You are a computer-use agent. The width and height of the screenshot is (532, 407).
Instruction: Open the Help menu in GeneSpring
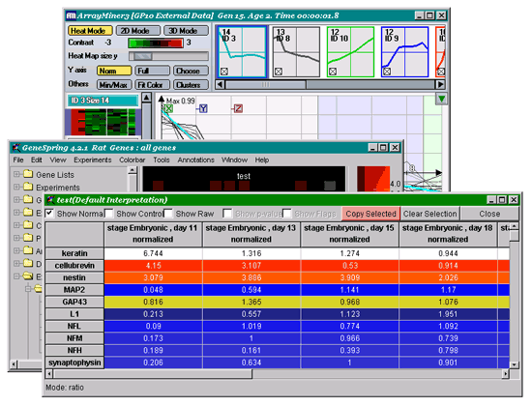tap(262, 160)
